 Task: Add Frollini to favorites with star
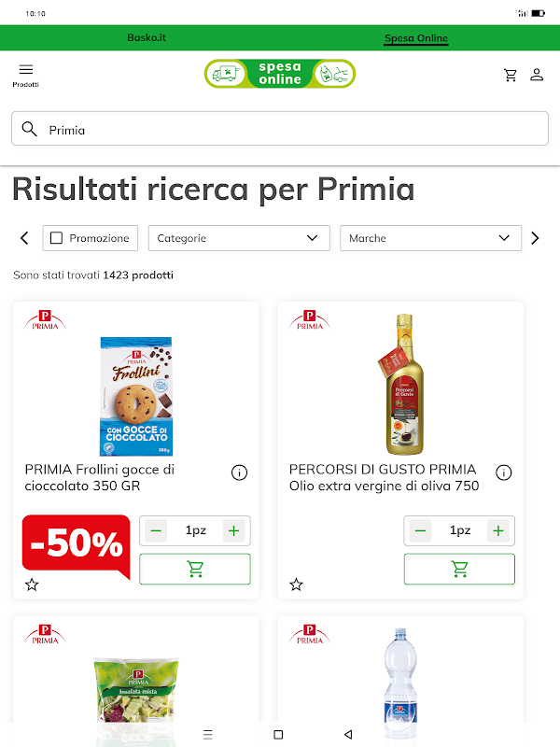32,585
